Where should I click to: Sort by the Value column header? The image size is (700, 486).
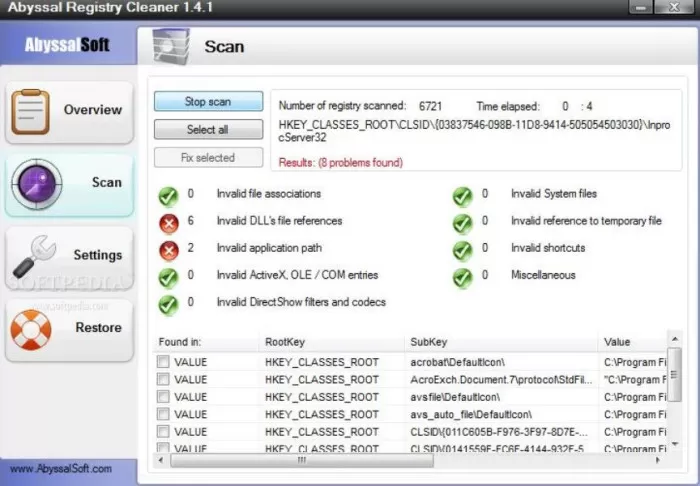coord(633,342)
